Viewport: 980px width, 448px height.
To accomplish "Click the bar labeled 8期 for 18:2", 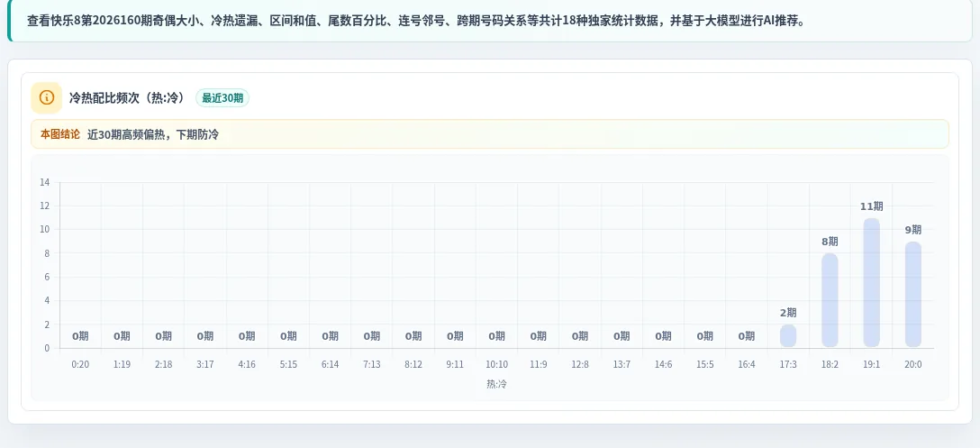I will tap(830, 299).
